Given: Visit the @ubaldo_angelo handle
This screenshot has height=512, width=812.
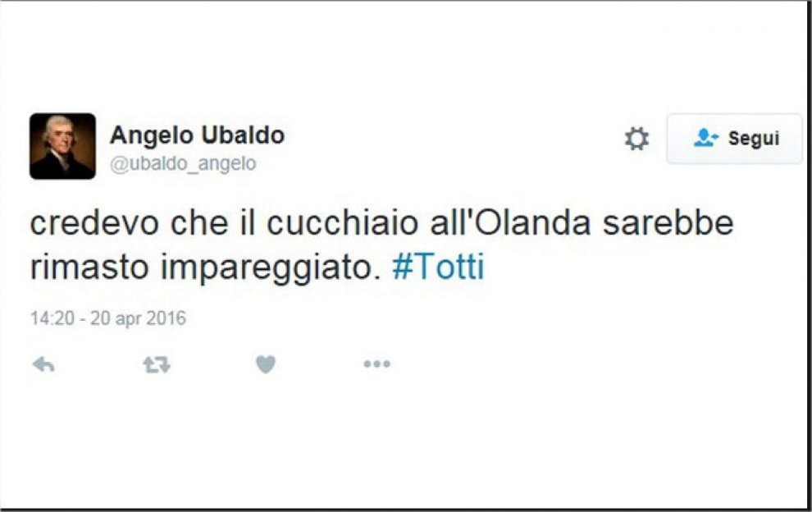Looking at the screenshot, I should coord(184,163).
